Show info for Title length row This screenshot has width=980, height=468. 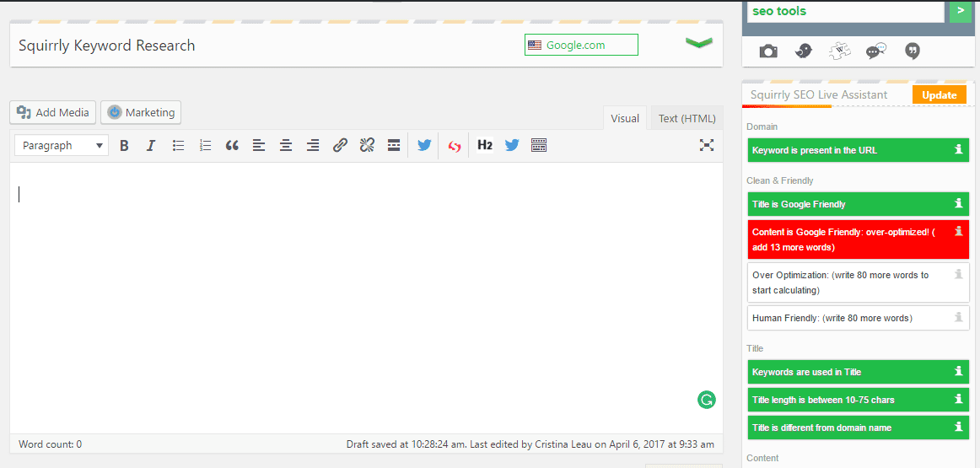(958, 399)
